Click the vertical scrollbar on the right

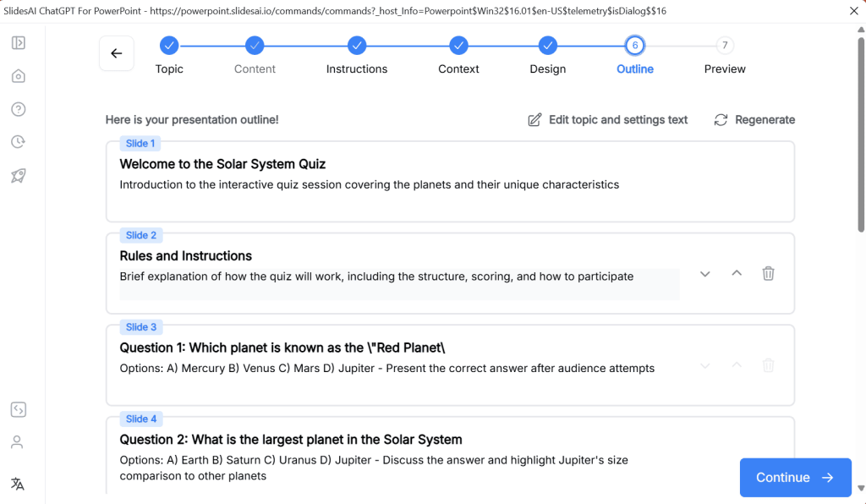[x=861, y=135]
